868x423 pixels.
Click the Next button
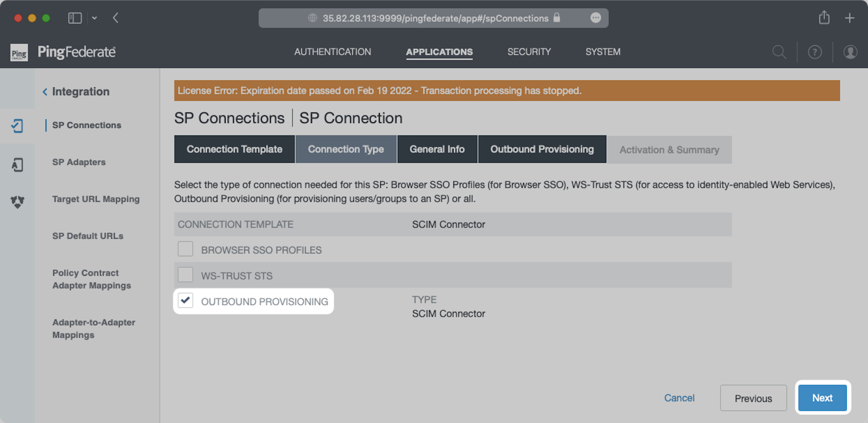tap(822, 398)
